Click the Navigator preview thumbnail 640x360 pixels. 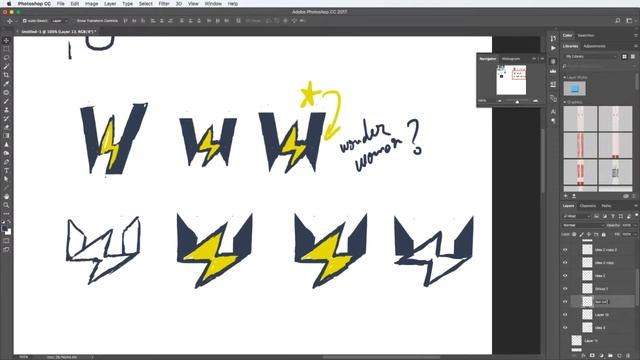[511, 80]
